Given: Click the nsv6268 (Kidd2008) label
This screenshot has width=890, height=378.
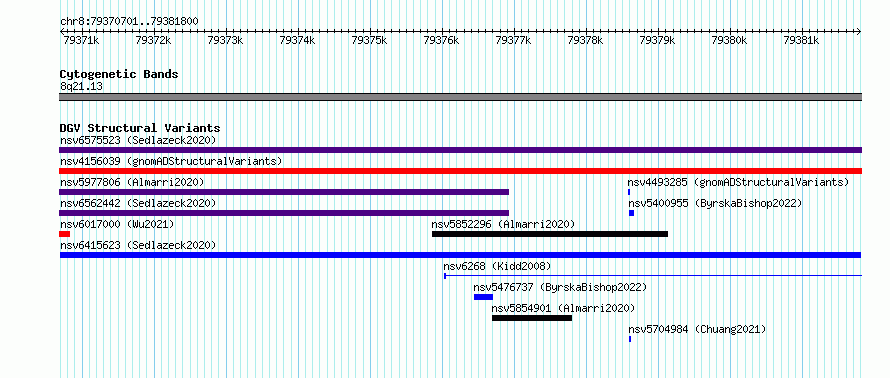Looking at the screenshot, I should coord(497,266).
